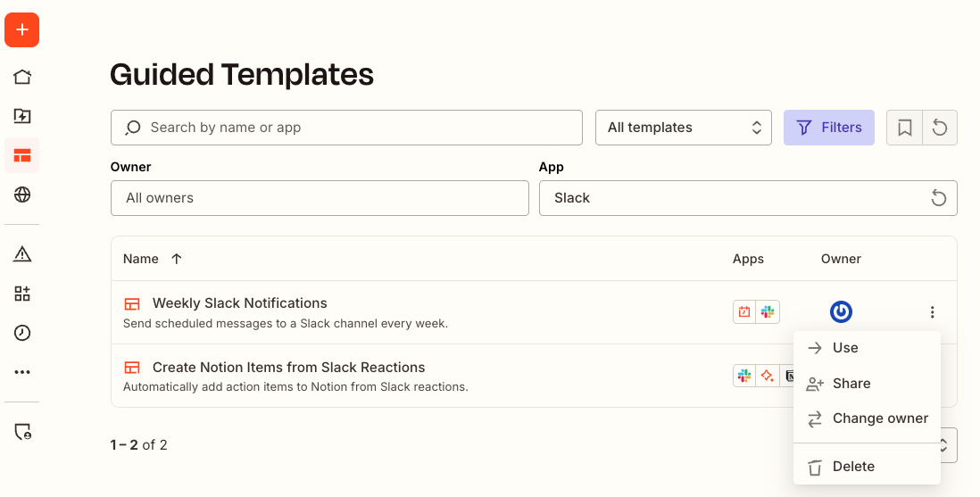Select Share in the context menu
Screen dimensions: 980x497
851,384
